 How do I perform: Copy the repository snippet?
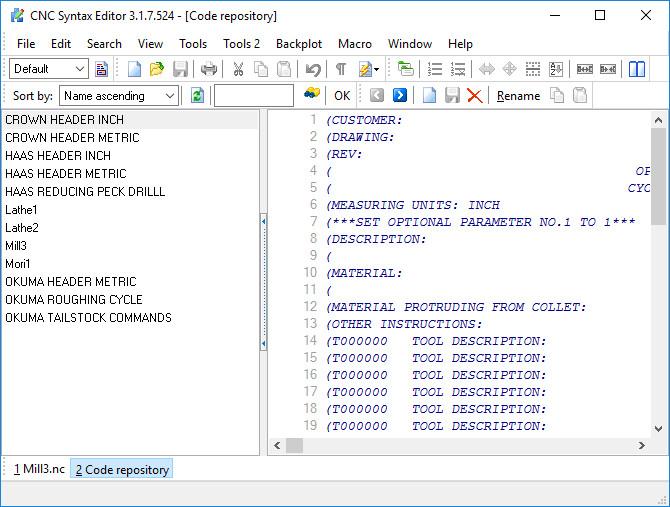(x=557, y=95)
